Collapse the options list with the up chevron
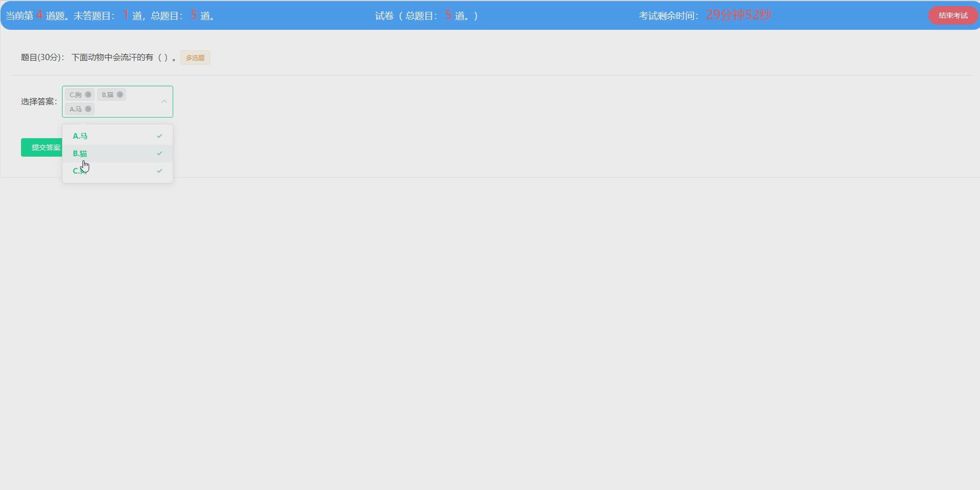 164,101
